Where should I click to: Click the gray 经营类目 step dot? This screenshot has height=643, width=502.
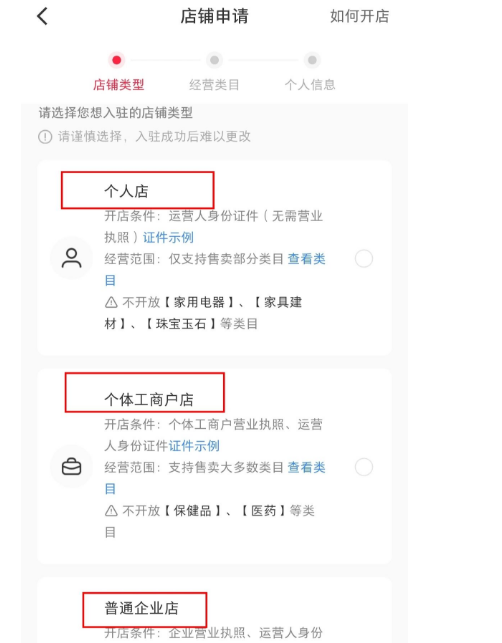coord(214,60)
